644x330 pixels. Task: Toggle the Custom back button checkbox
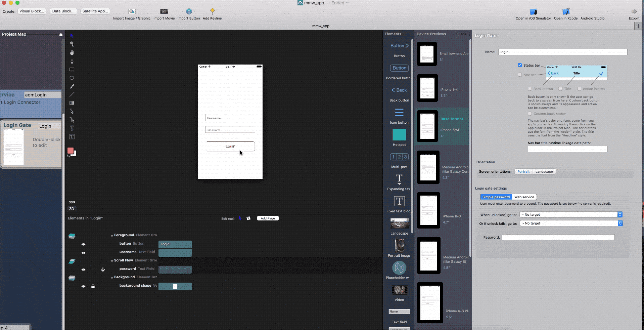[530, 114]
